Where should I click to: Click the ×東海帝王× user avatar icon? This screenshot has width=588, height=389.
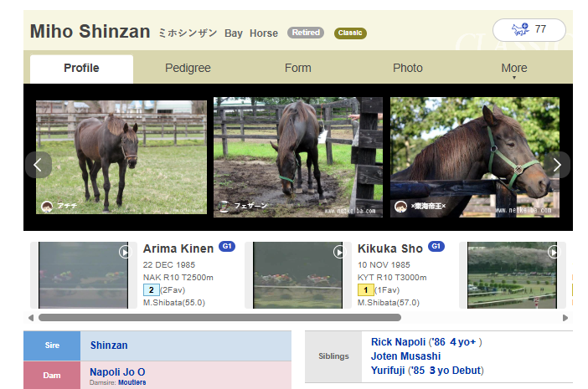point(400,207)
